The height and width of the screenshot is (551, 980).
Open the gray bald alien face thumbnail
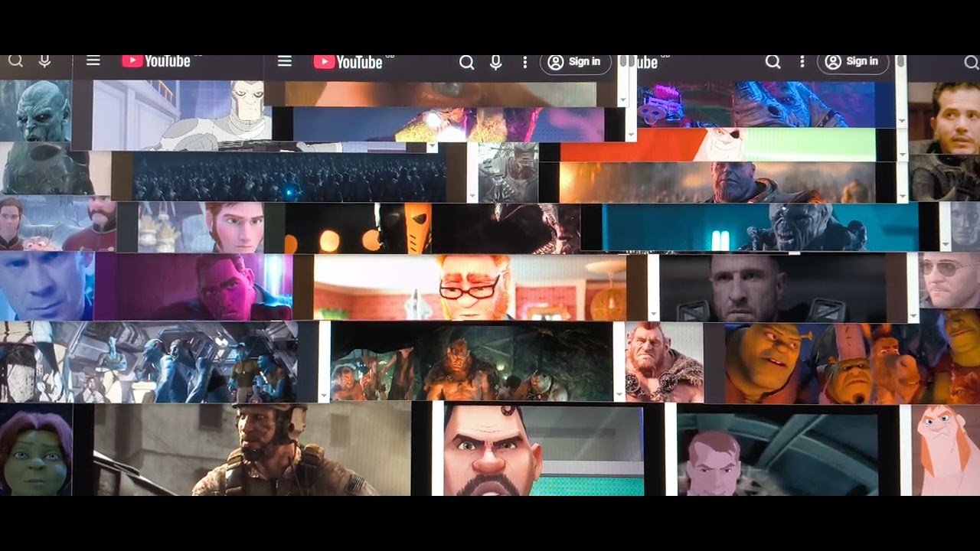pos(35,112)
